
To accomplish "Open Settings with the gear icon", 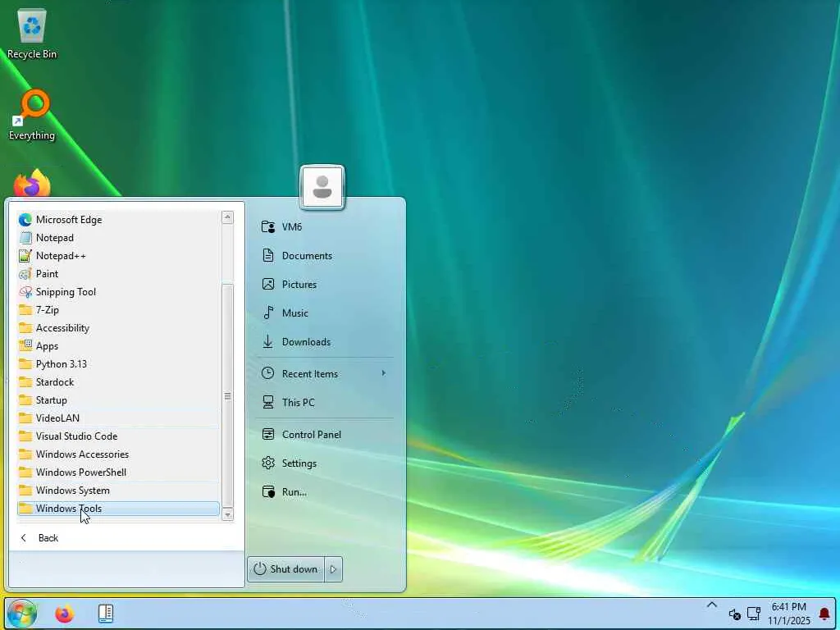I will pos(325,463).
